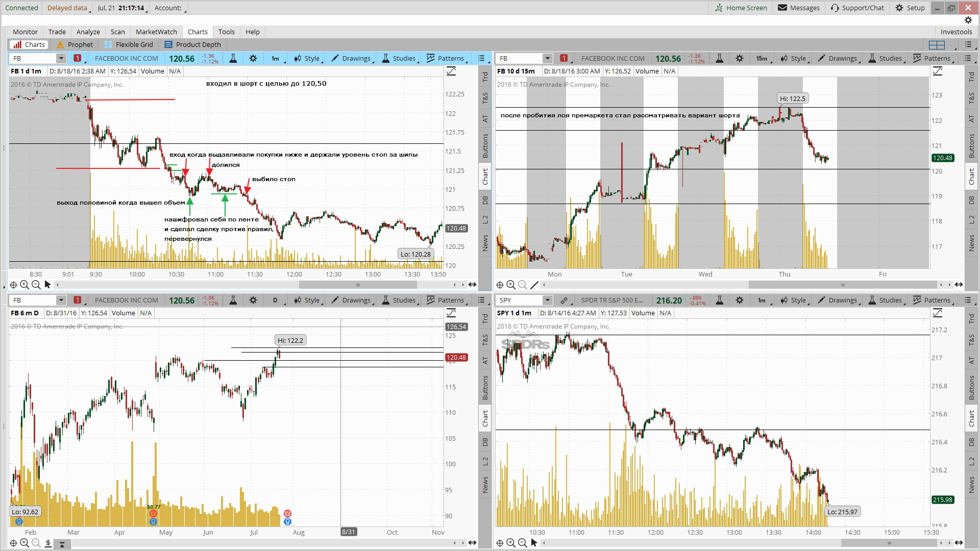Open Drawings in SPY chart
Screen dimensions: 980x551
[839, 300]
